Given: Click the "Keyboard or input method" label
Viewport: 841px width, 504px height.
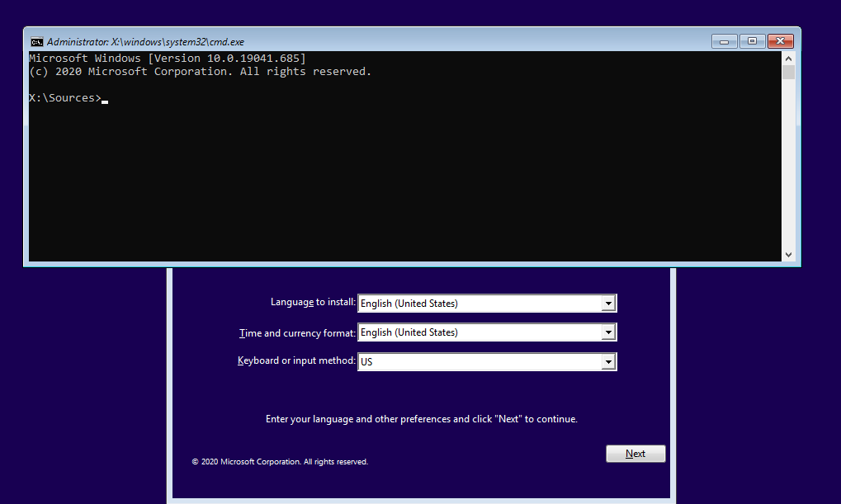Looking at the screenshot, I should tap(296, 361).
